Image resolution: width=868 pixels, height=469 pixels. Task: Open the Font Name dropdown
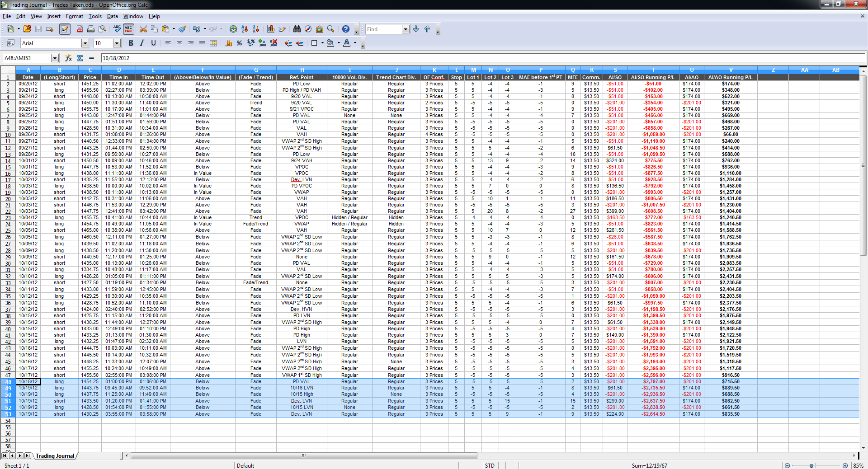coord(85,43)
